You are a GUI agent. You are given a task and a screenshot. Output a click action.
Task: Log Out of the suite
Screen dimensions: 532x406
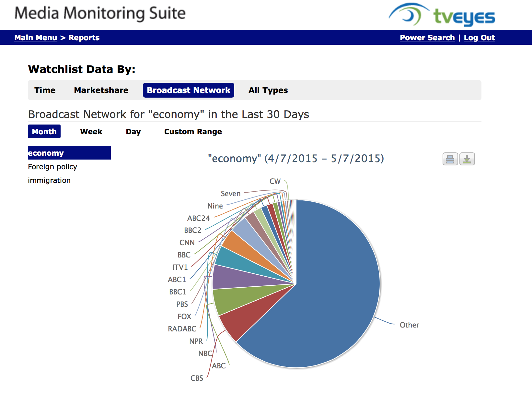click(479, 38)
